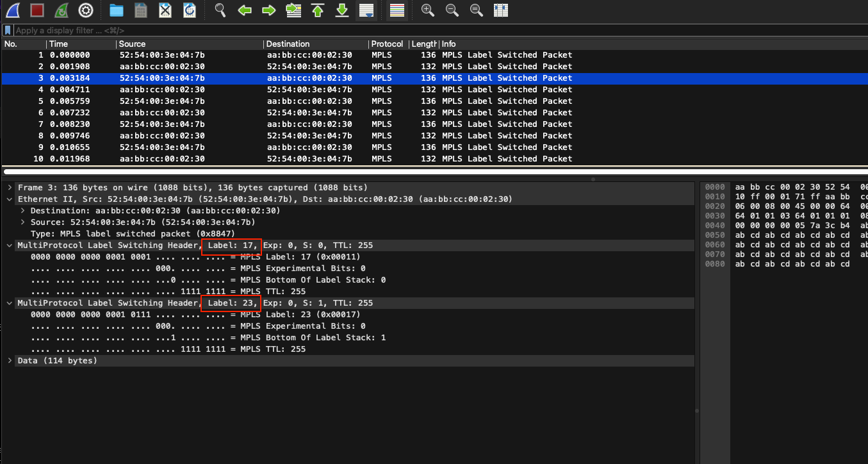Select packet 8 at time 0.009746
868x464 pixels.
click(x=434, y=136)
